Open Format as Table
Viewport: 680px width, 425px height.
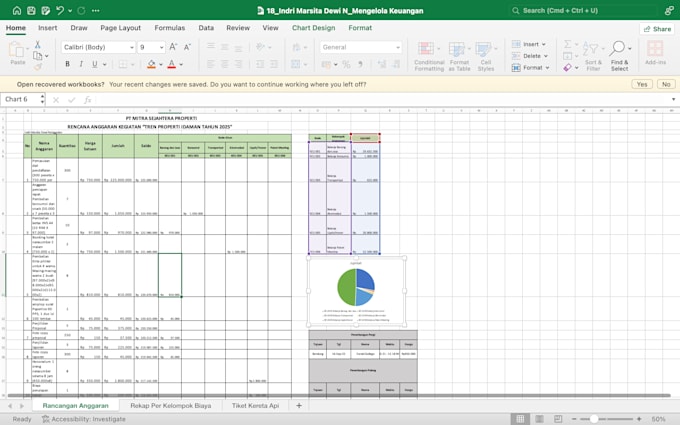tap(459, 56)
